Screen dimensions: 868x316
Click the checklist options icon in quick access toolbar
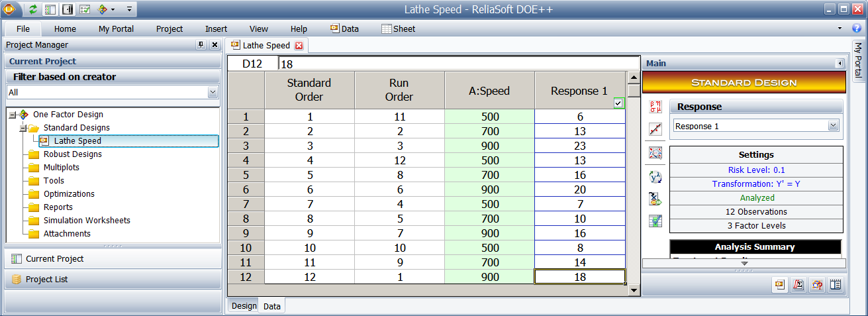coord(85,9)
